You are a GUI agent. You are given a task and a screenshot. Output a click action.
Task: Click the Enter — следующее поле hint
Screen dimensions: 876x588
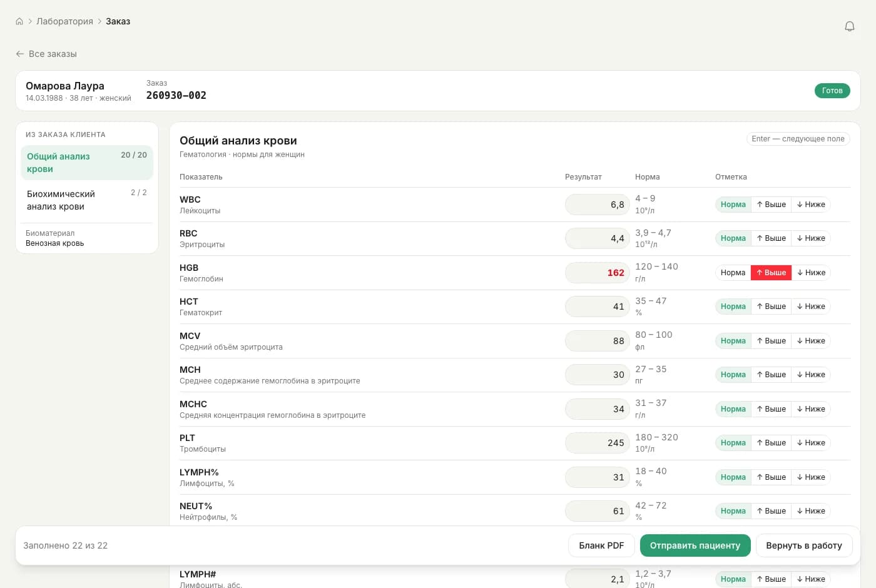click(x=798, y=139)
